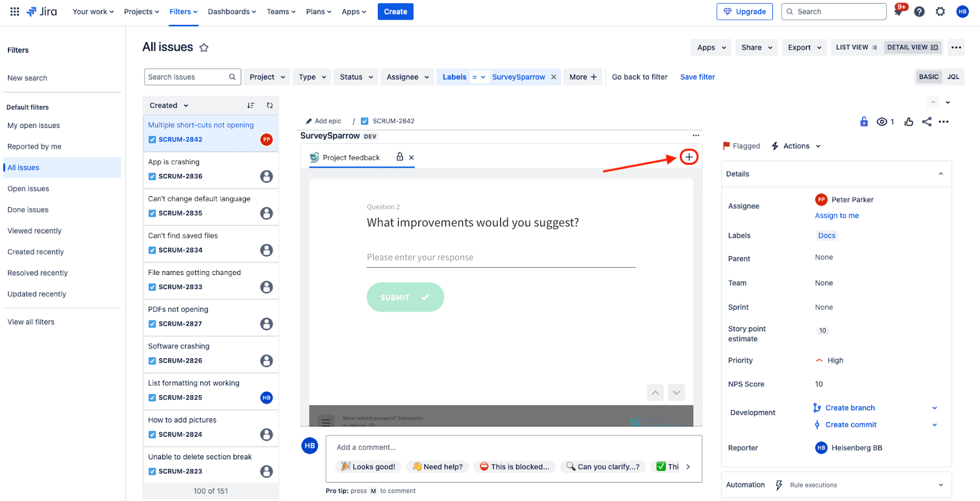
Task: Star the All issues filter
Action: [204, 48]
